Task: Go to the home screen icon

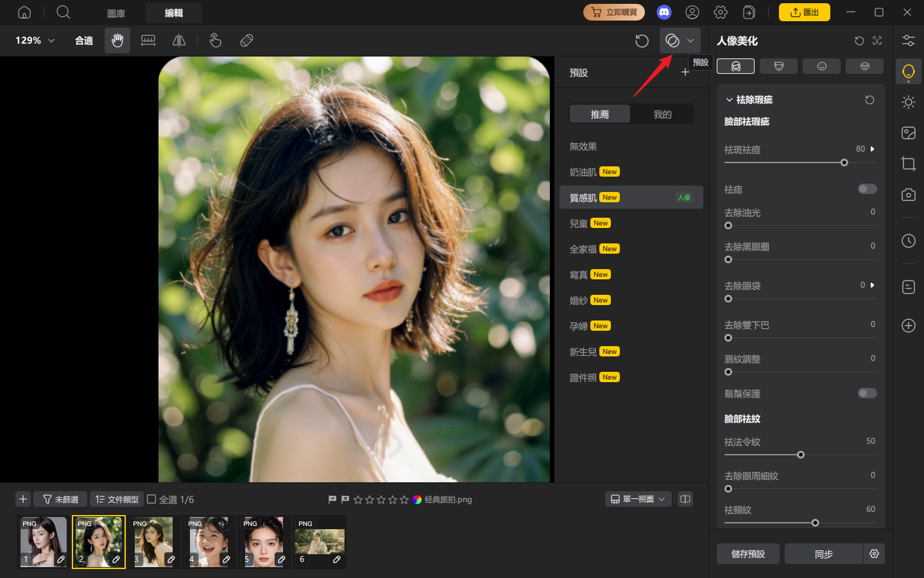Action: [x=24, y=12]
